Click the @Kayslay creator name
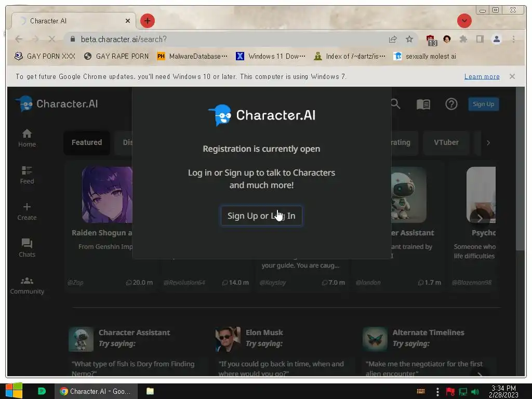Screen dimensions: 532x399 coord(273,283)
